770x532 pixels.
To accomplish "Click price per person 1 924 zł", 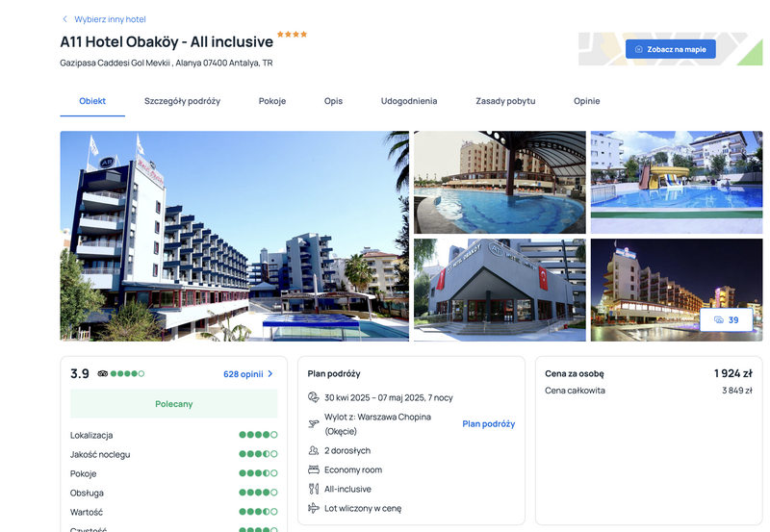I will [733, 373].
